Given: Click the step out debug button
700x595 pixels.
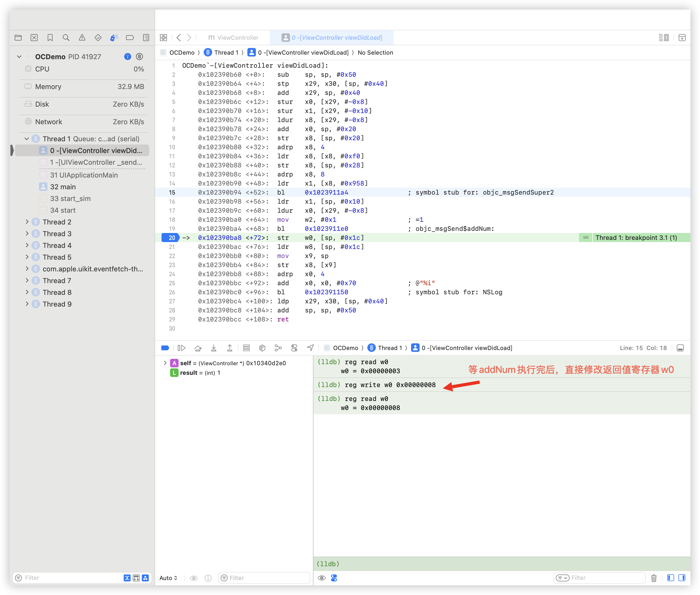Looking at the screenshot, I should tap(230, 348).
